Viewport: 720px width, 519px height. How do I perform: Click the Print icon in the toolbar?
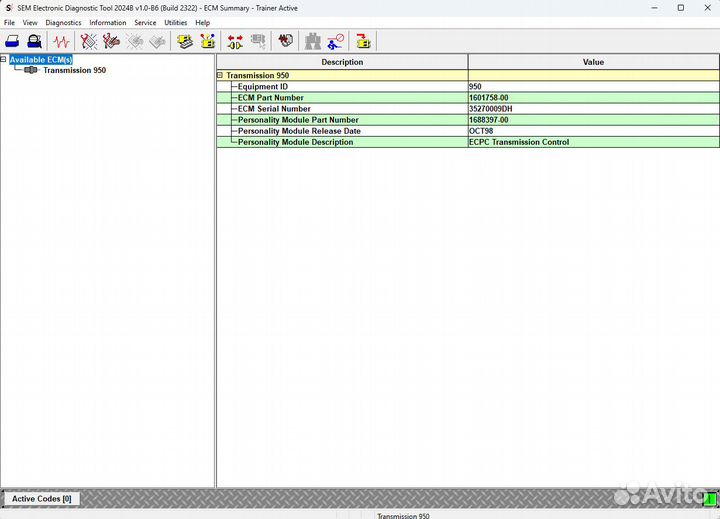[x=13, y=42]
